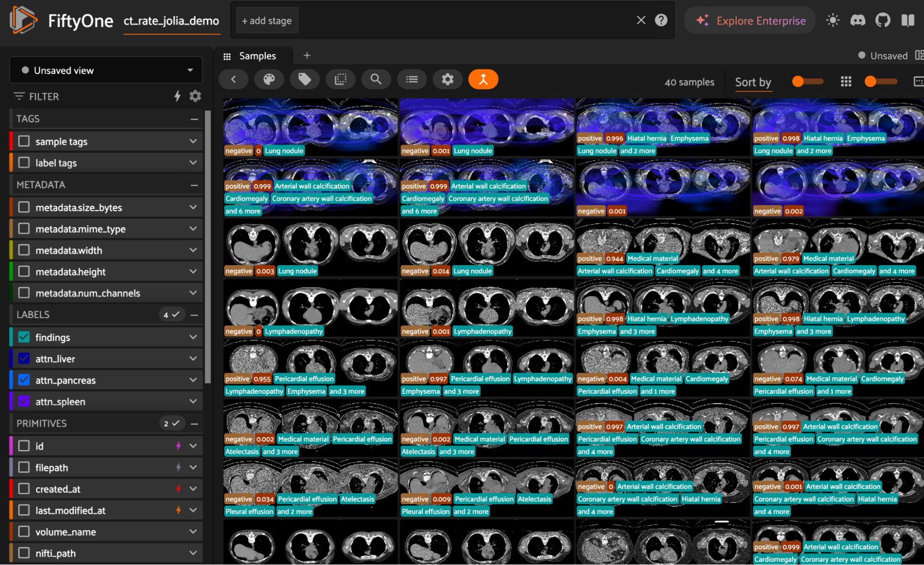Open the help question mark icon
The height and width of the screenshot is (565, 924).
(661, 20)
